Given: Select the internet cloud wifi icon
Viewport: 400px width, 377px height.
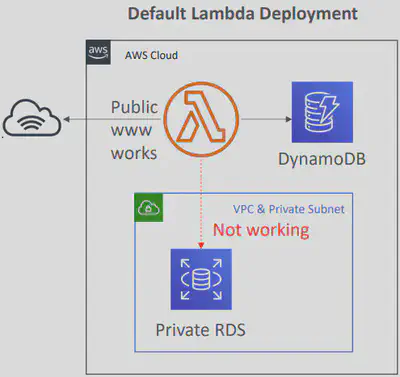Looking at the screenshot, I should click(x=32, y=118).
